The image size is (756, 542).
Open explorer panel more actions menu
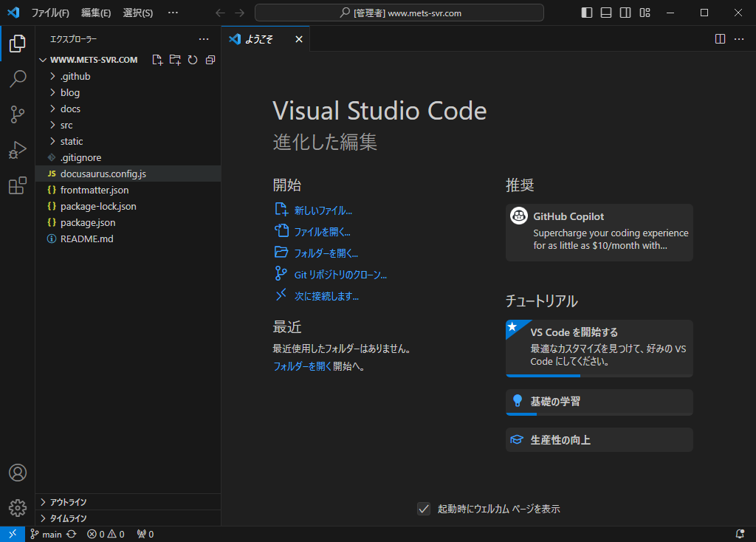click(204, 39)
